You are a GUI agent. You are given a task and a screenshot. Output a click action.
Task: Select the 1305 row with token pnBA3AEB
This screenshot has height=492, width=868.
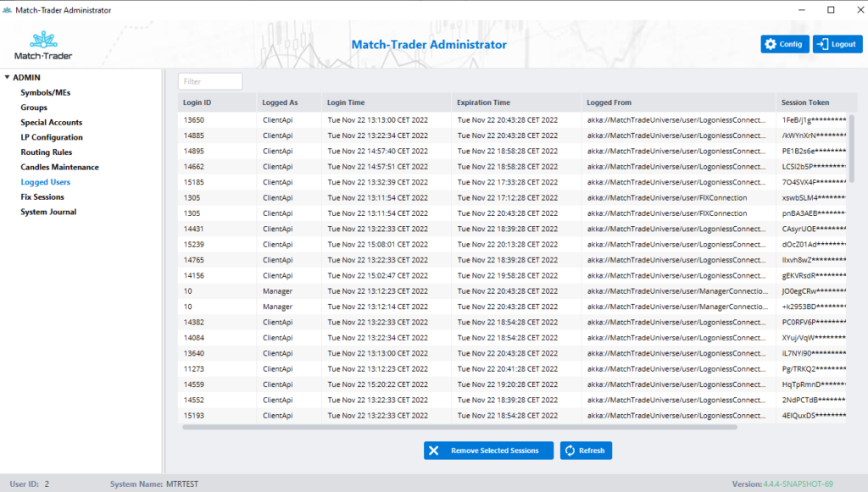[512, 213]
